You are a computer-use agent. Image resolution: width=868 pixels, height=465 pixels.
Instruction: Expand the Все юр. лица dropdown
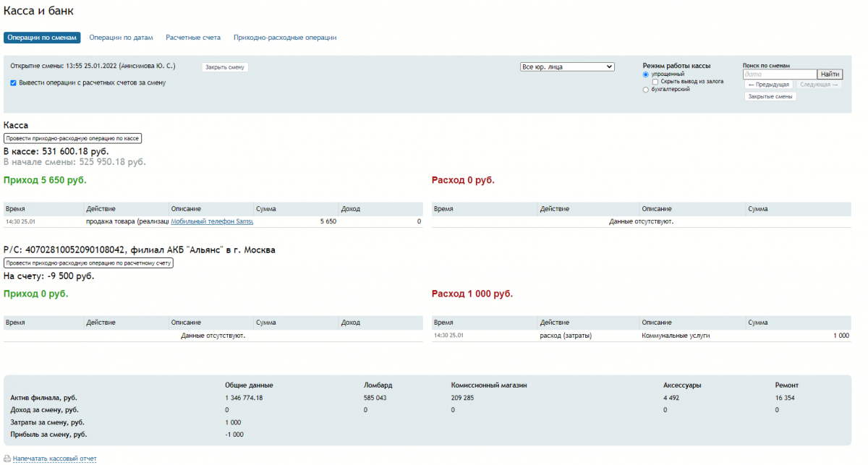click(567, 67)
